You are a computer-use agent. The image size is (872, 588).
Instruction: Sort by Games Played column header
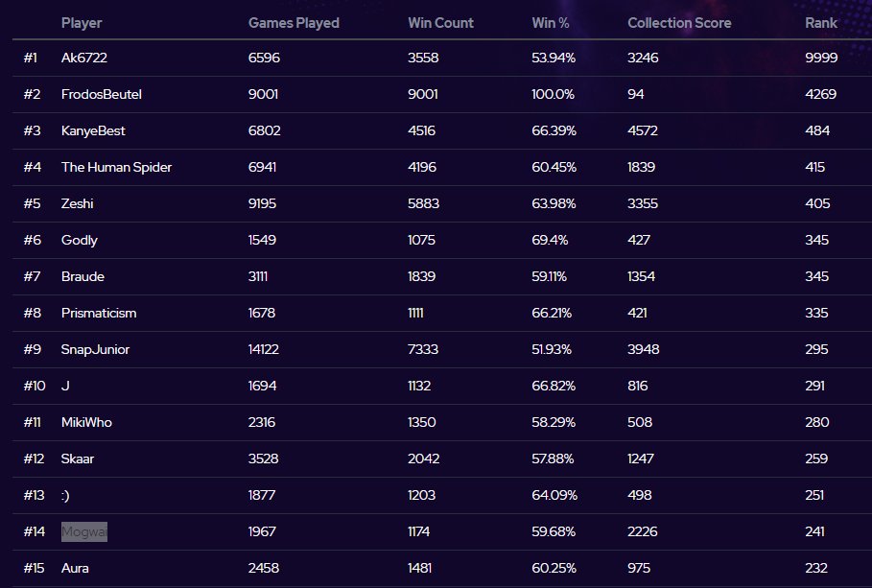pyautogui.click(x=294, y=23)
